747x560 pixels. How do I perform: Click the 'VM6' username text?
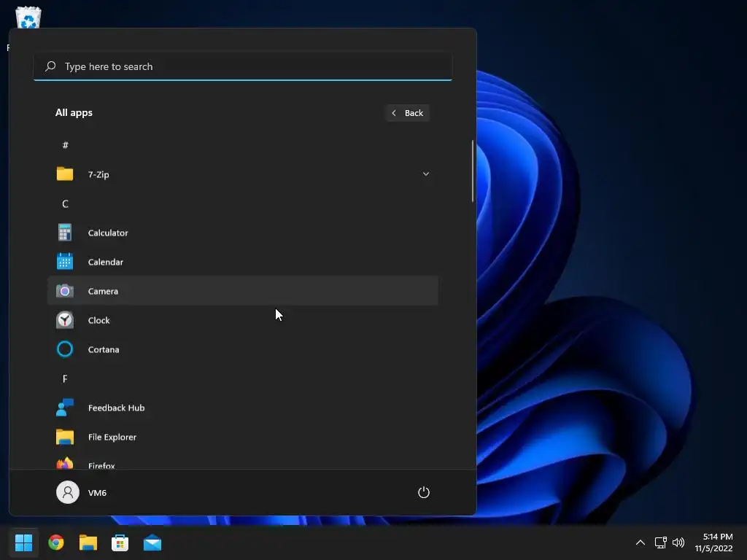(x=97, y=493)
